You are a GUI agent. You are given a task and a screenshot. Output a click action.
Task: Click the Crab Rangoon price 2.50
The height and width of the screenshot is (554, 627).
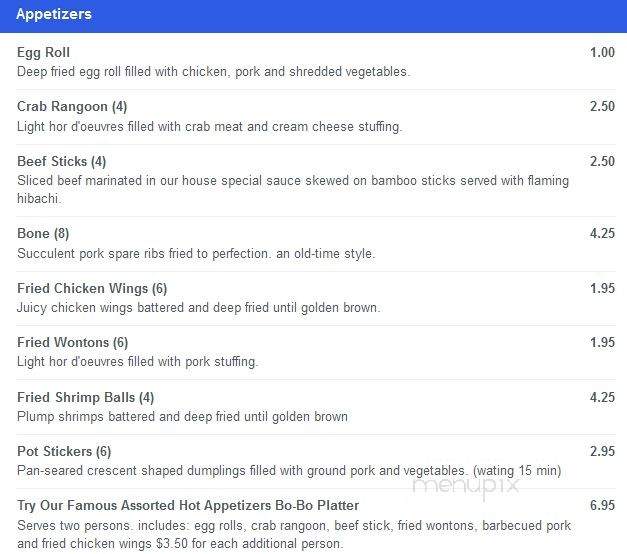pos(602,106)
